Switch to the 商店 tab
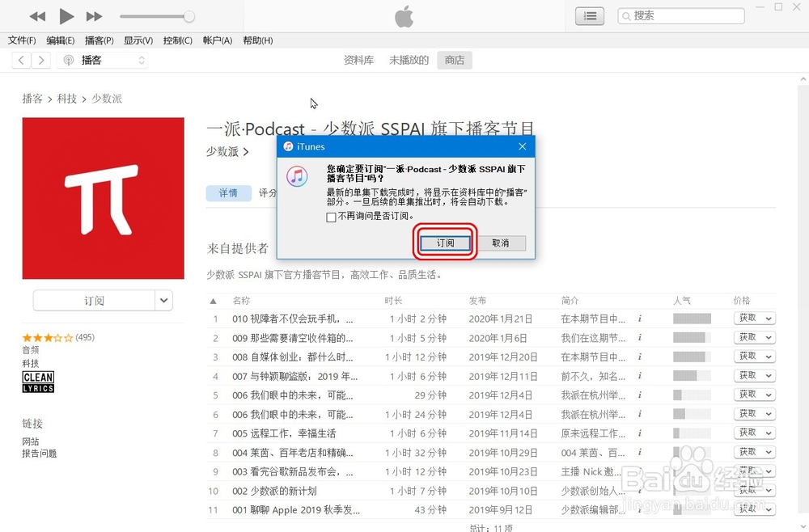 point(454,61)
